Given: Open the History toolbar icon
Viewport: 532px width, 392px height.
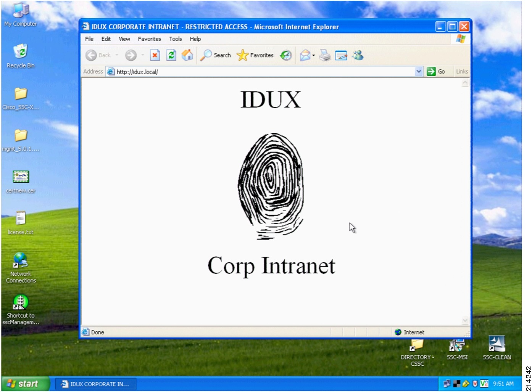Looking at the screenshot, I should pyautogui.click(x=285, y=55).
